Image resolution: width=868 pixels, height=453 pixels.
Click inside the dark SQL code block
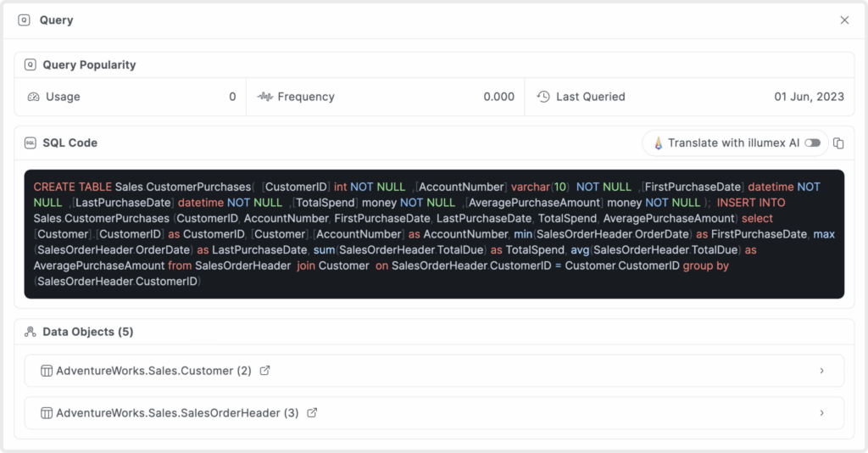coord(434,234)
